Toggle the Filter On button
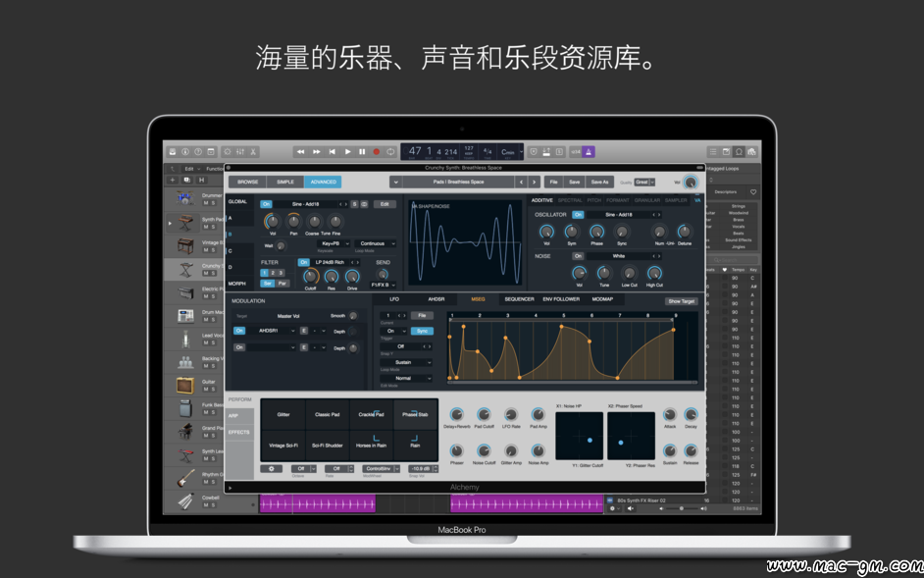Image resolution: width=924 pixels, height=578 pixels. (x=303, y=262)
